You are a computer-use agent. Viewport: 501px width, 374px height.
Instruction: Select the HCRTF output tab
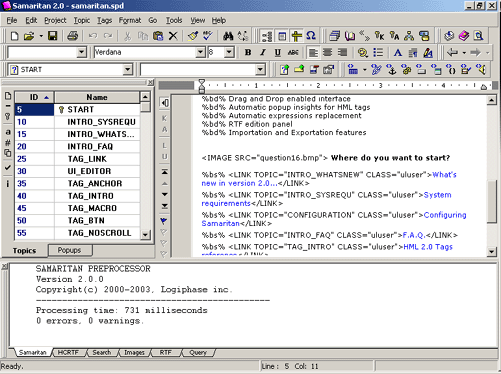pos(68,352)
